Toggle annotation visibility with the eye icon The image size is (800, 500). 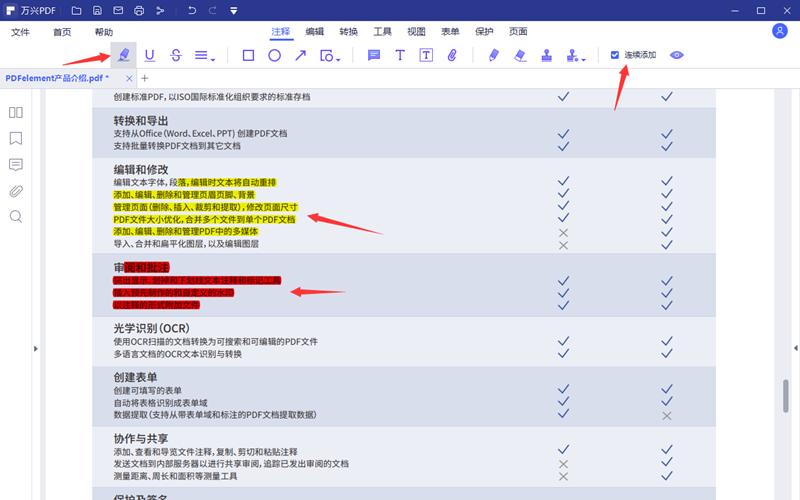(677, 55)
